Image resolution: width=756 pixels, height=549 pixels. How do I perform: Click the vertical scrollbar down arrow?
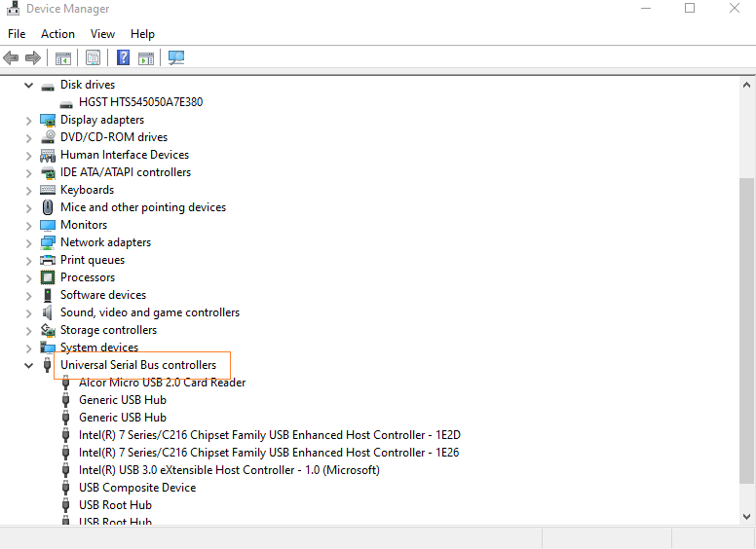click(747, 517)
